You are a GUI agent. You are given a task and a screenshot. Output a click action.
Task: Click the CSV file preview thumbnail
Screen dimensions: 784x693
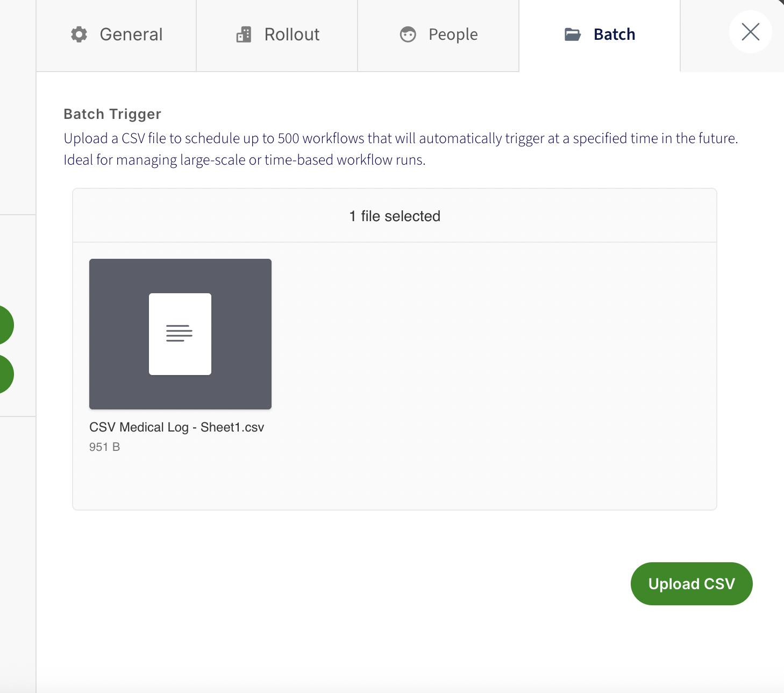tap(180, 334)
